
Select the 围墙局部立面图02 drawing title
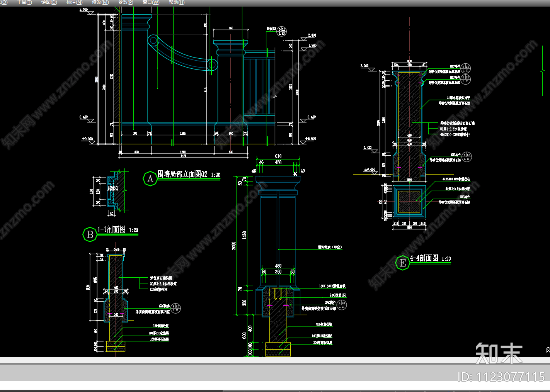point(182,174)
